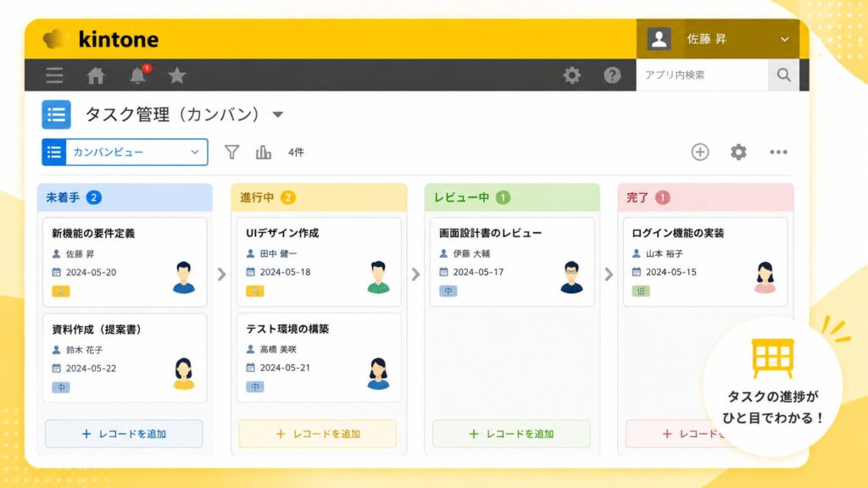Open the filter funnel icon
This screenshot has width=868, height=488.
click(x=232, y=152)
